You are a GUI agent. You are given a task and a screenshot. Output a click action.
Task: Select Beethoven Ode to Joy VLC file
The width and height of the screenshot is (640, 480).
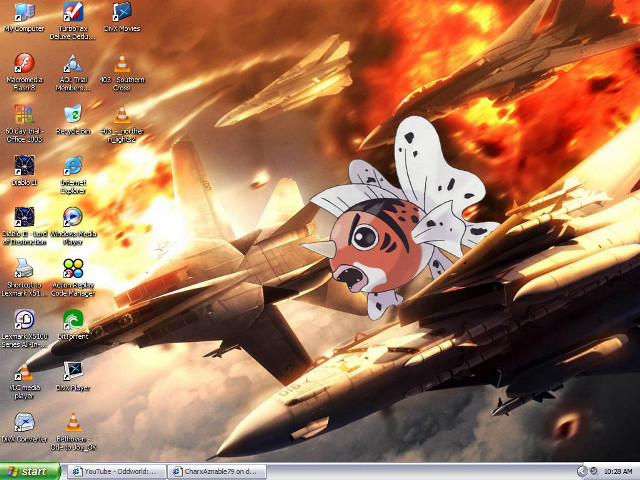pyautogui.click(x=73, y=432)
